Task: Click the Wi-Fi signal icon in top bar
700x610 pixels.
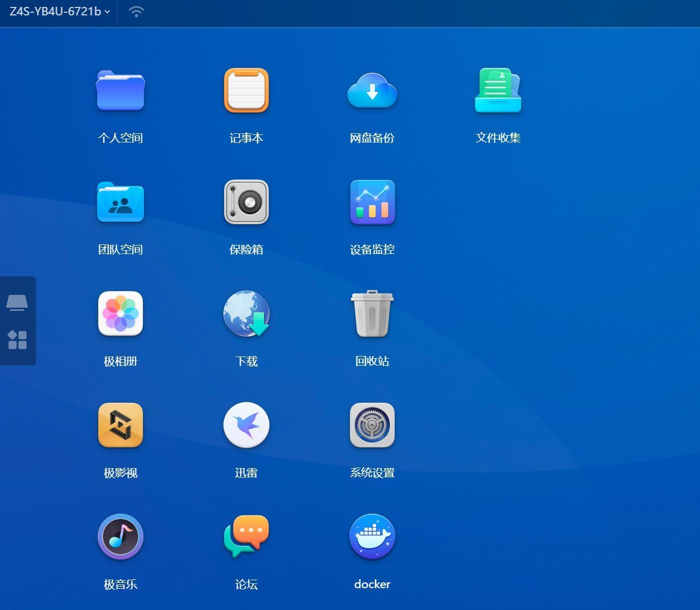Action: coord(136,12)
